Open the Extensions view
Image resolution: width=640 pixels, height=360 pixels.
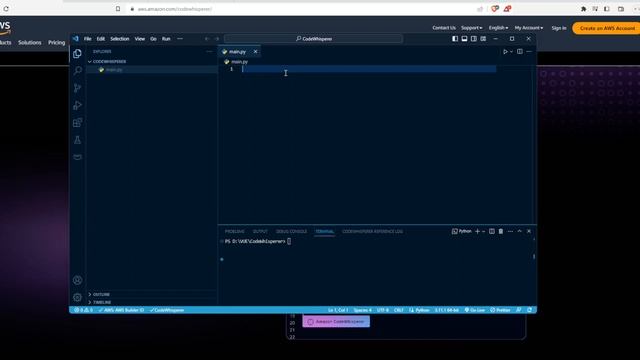click(x=77, y=122)
